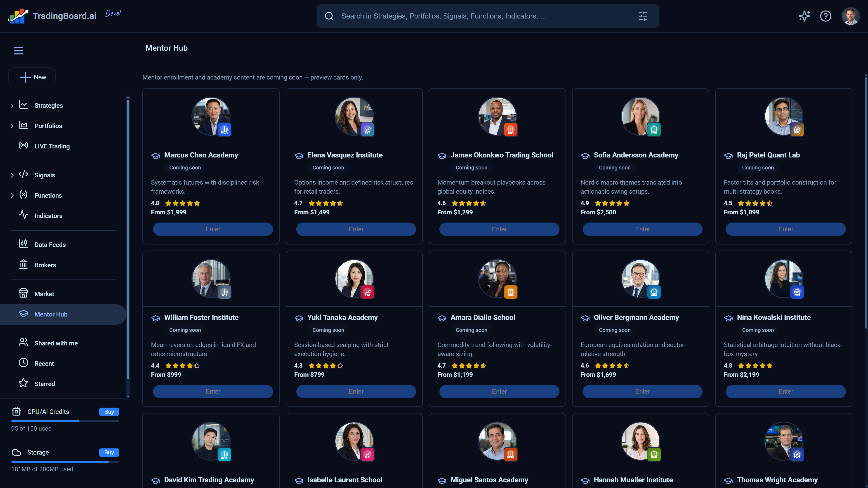The width and height of the screenshot is (868, 488).
Task: Open Isabelle Laurent School title
Action: pyautogui.click(x=345, y=480)
